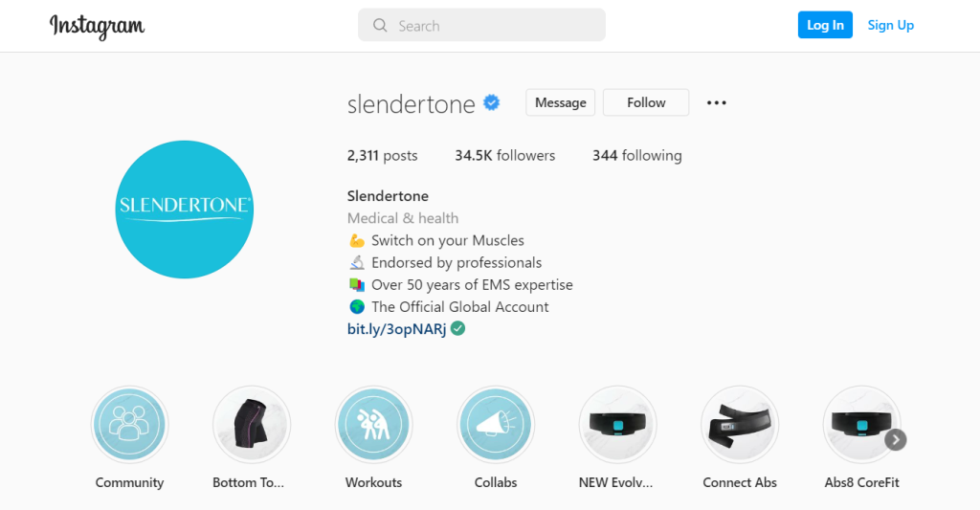
Task: Click the blue verified badge beside slendertone
Action: click(492, 102)
